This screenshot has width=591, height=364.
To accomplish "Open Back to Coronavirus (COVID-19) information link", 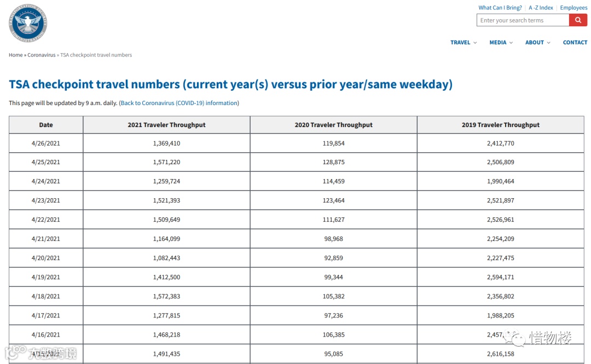I will [179, 103].
